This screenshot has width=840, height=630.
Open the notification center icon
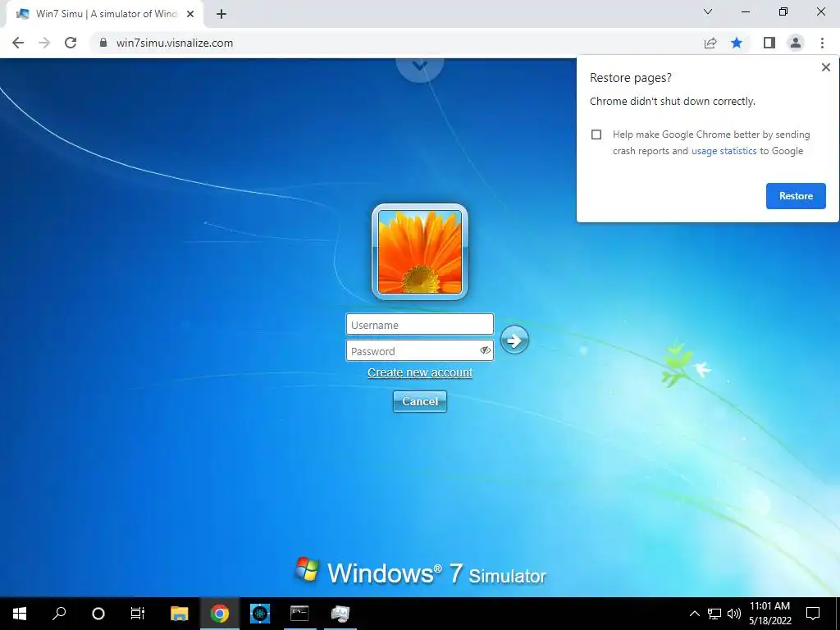click(x=813, y=614)
